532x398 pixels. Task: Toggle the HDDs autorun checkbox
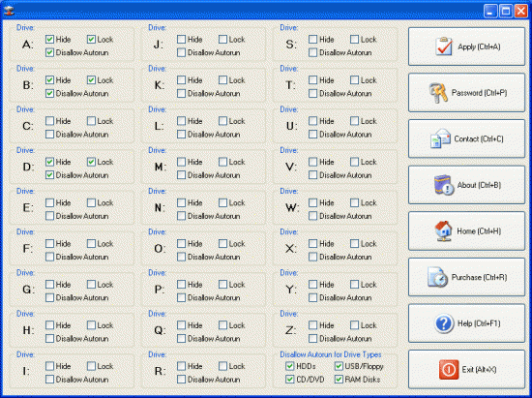[x=290, y=366]
